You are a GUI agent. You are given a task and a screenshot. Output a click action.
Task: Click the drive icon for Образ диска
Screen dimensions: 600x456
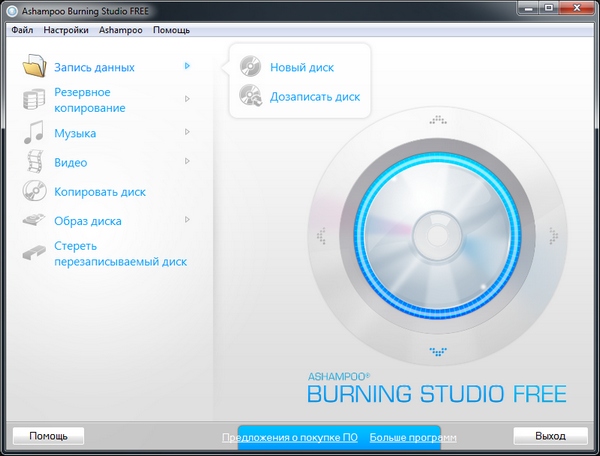pyautogui.click(x=35, y=219)
